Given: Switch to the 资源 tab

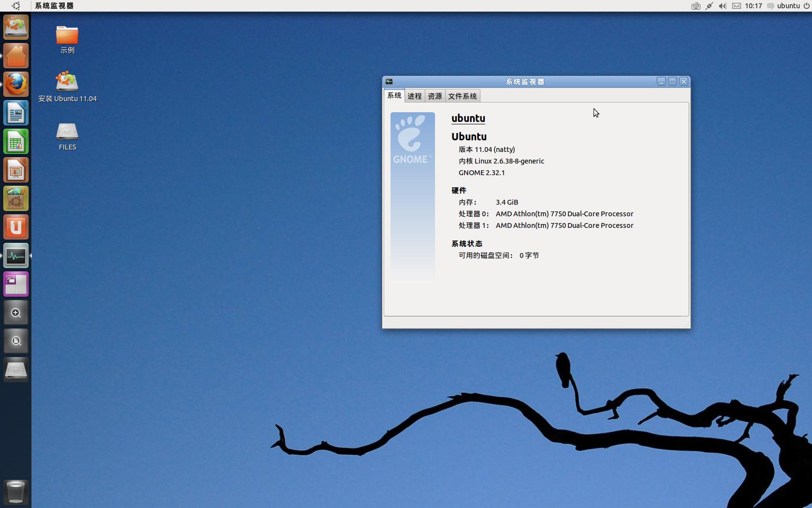Looking at the screenshot, I should click(x=435, y=96).
